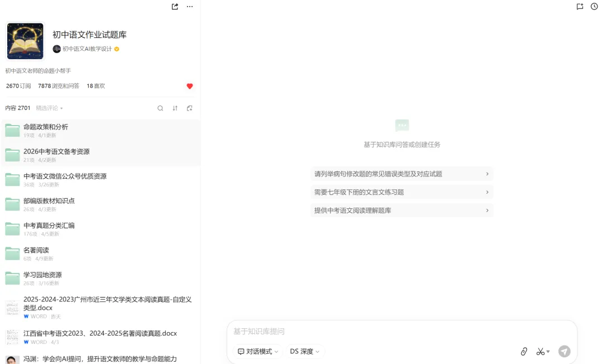The height and width of the screenshot is (364, 603).
Task: Open the search within knowledge base contents
Action: point(160,108)
